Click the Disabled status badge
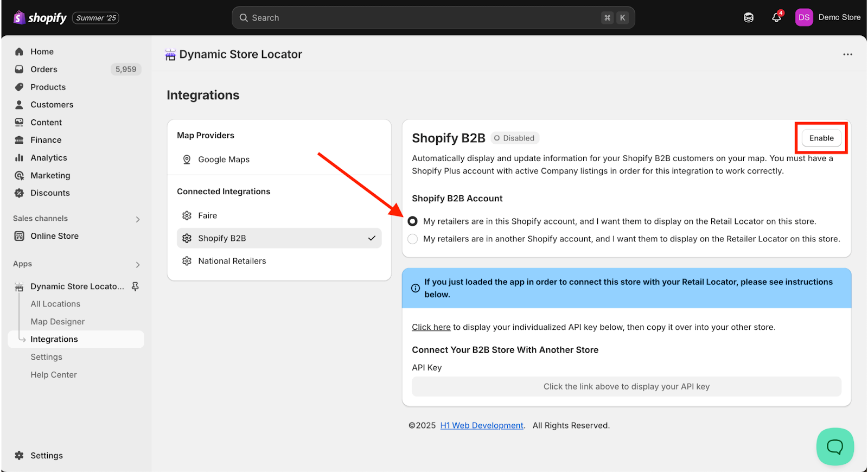The image size is (868, 472). pos(515,138)
